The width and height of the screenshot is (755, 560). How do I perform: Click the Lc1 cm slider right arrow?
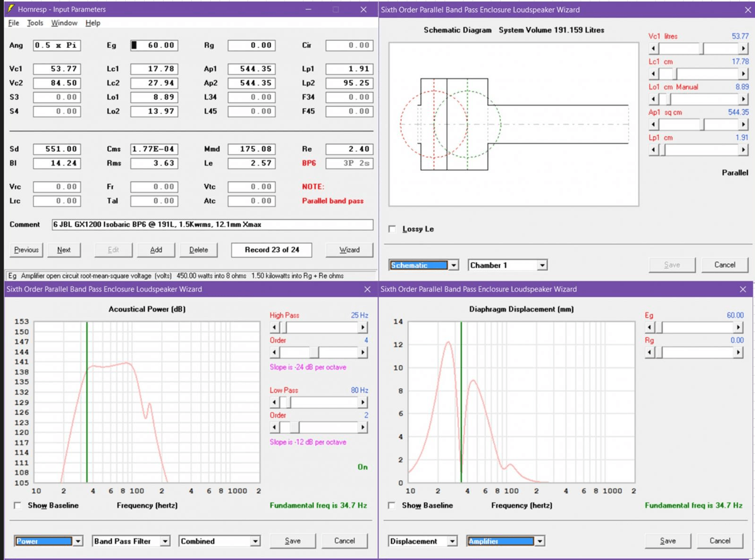pyautogui.click(x=744, y=74)
